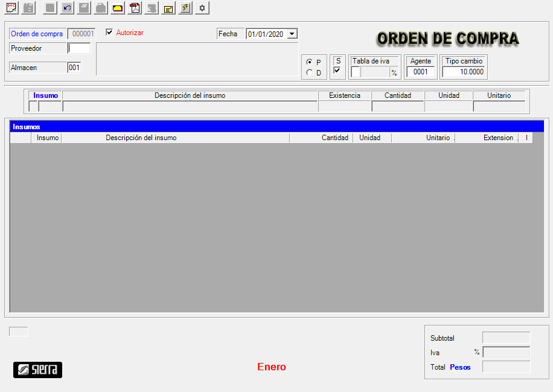
Task: Click the yellow note toolbar icon
Action: (x=168, y=8)
